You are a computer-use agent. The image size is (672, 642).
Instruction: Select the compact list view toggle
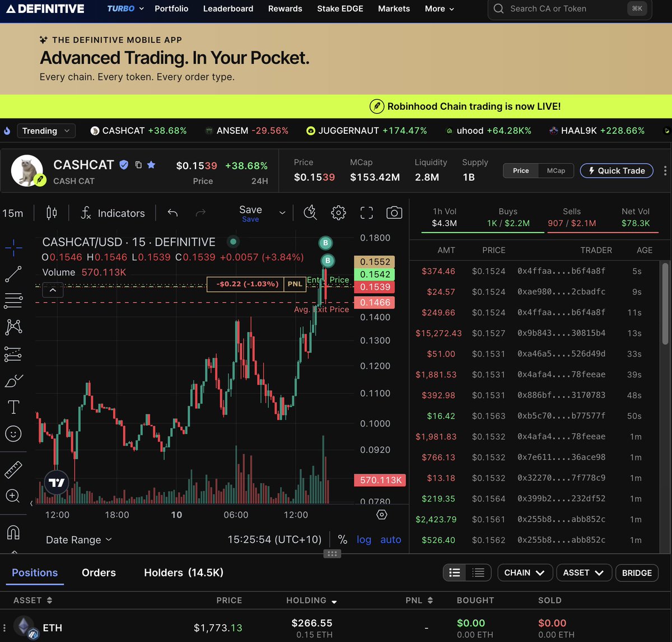[478, 573]
